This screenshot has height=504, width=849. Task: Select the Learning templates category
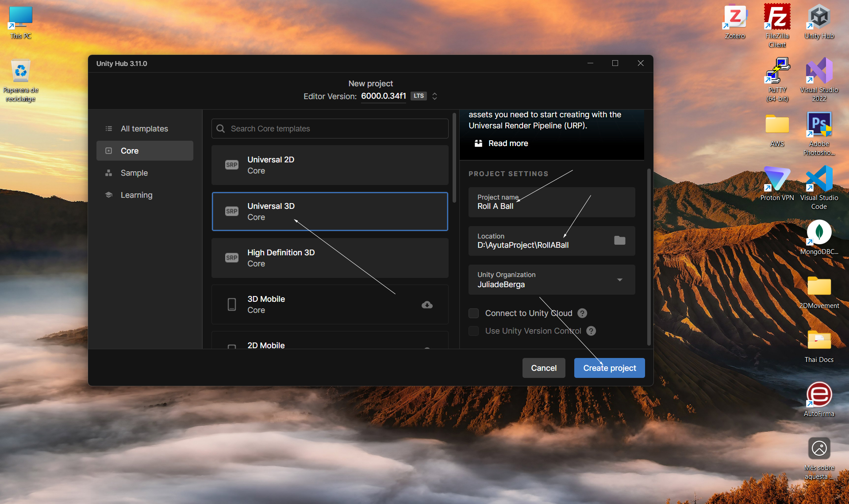coord(136,195)
